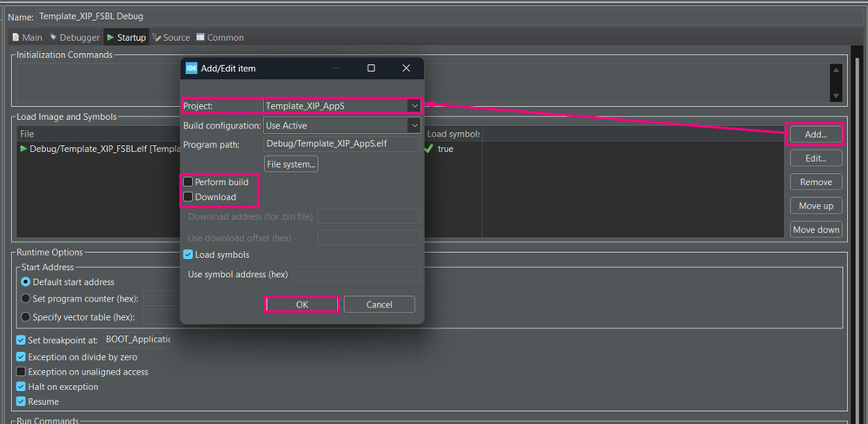
Task: Click the Add... button
Action: [x=816, y=135]
